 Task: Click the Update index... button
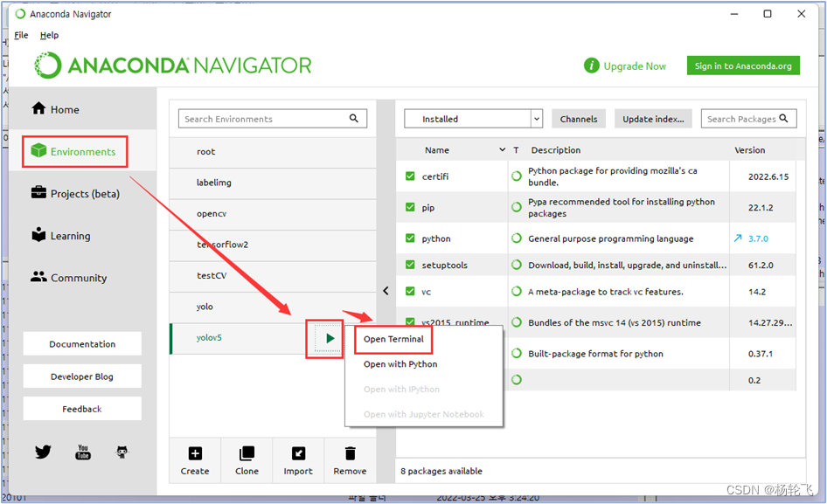tap(653, 119)
